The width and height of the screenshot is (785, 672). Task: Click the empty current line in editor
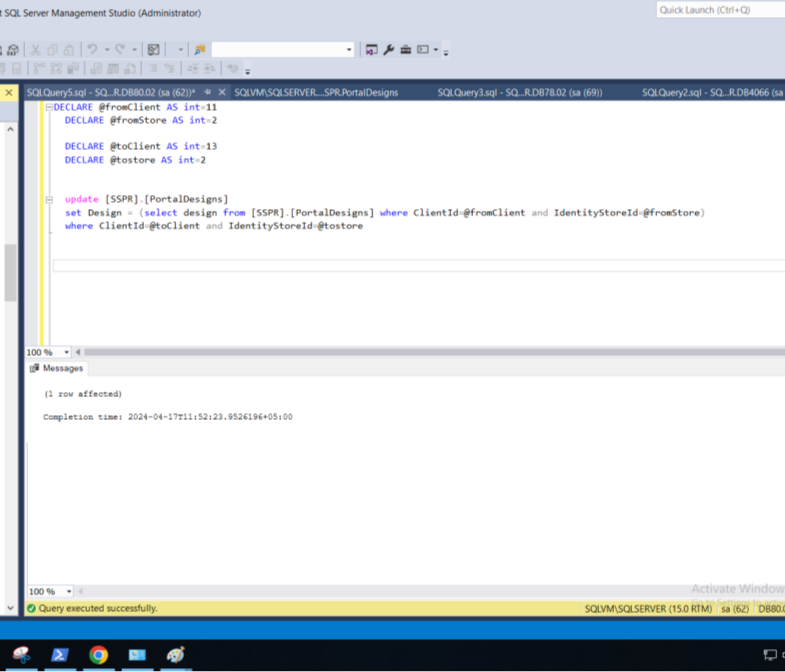(x=419, y=265)
